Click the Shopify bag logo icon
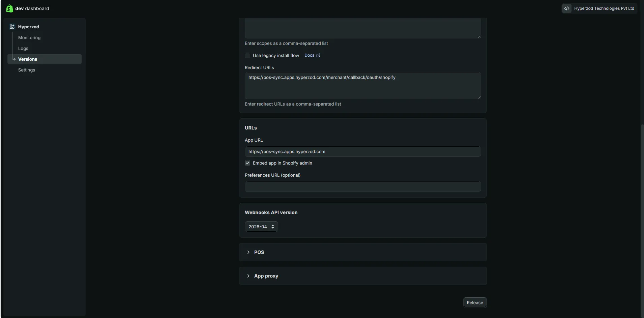 click(x=9, y=8)
